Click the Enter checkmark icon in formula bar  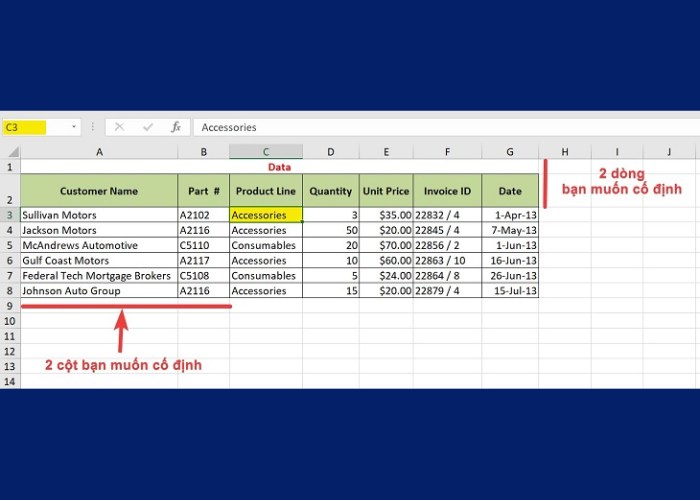[x=147, y=127]
